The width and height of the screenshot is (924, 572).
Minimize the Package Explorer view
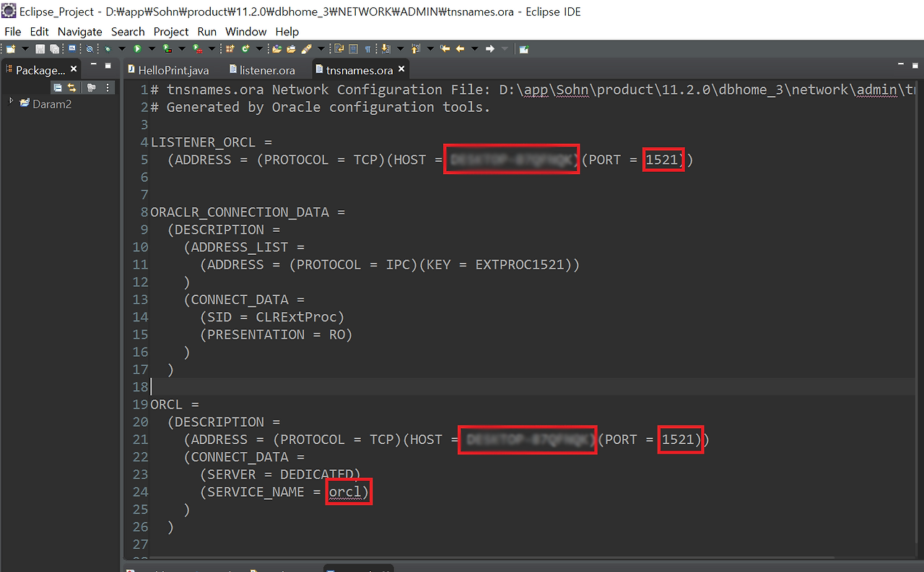(x=93, y=64)
